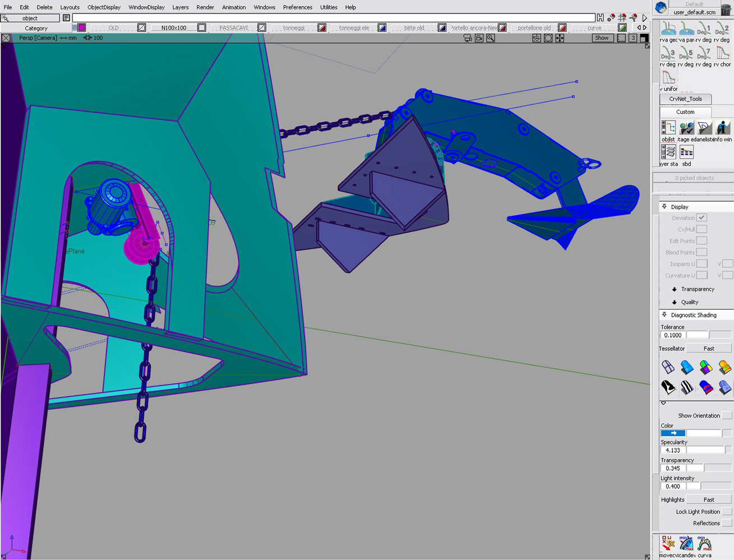Select the chord curve tool icon

(723, 54)
